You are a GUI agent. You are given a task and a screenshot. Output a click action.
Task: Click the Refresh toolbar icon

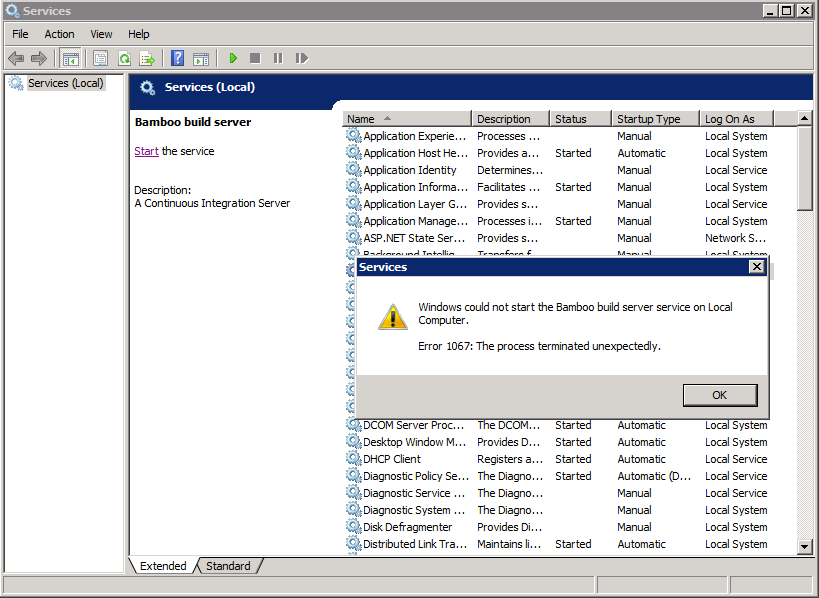124,58
